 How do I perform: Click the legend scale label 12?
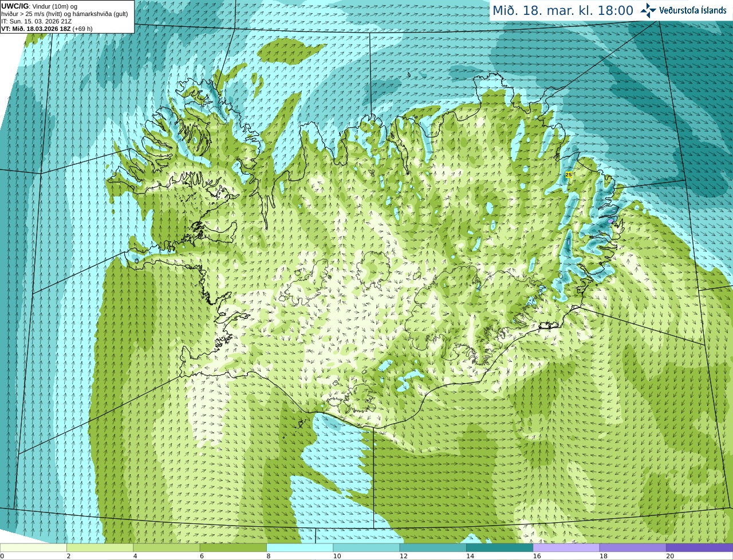pyautogui.click(x=403, y=556)
